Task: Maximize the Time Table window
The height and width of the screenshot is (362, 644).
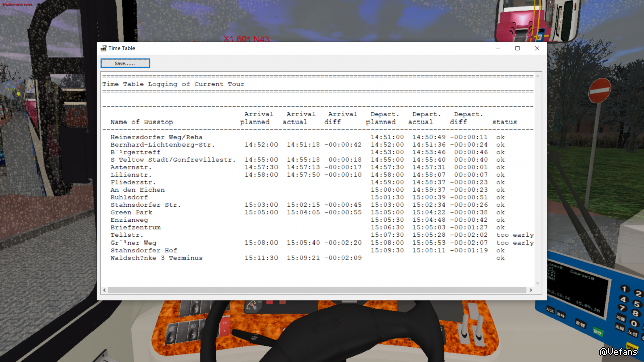Action: [x=517, y=48]
